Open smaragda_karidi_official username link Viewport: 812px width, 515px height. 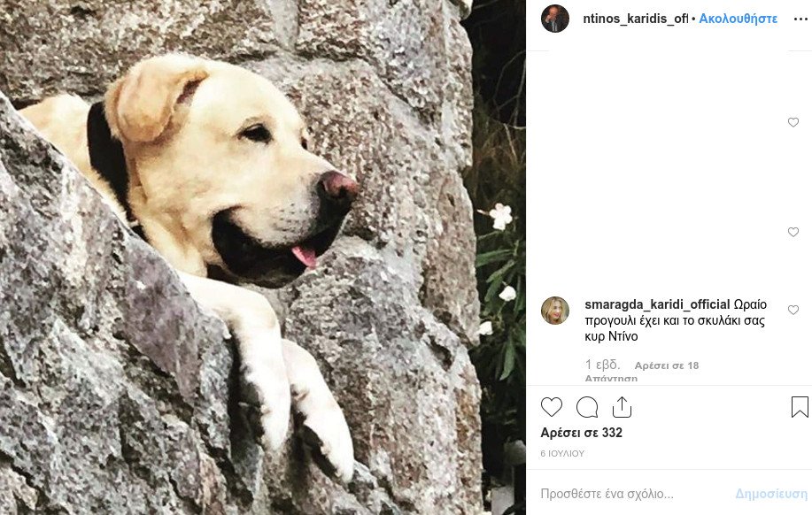coord(657,304)
